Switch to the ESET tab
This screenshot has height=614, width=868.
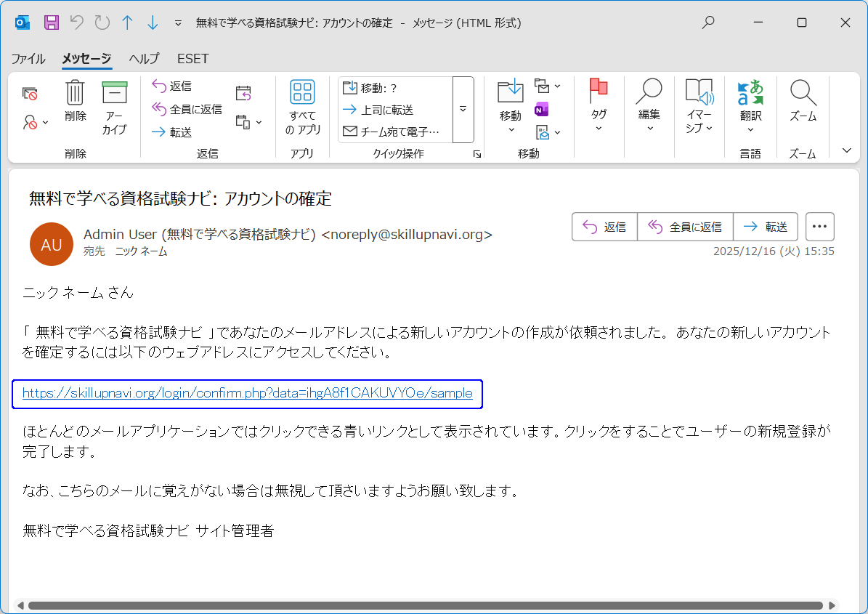tap(192, 59)
